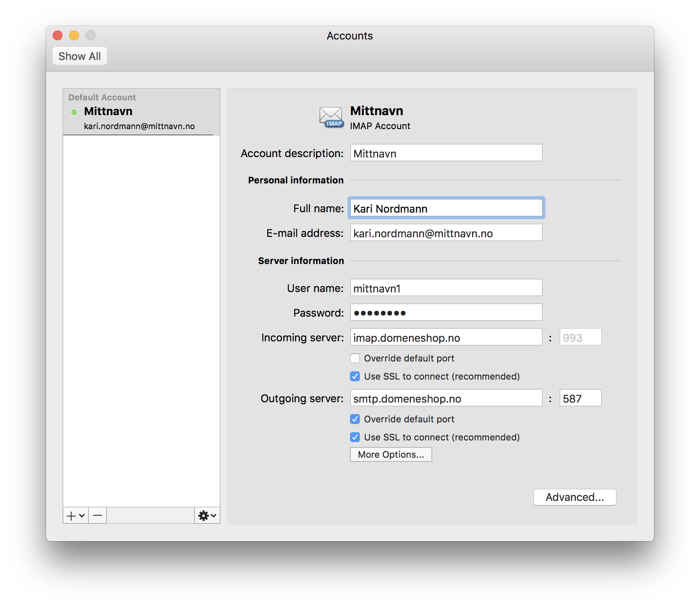Uncheck Use SSL for incoming server
Viewport: 700px width, 607px height.
tap(355, 376)
